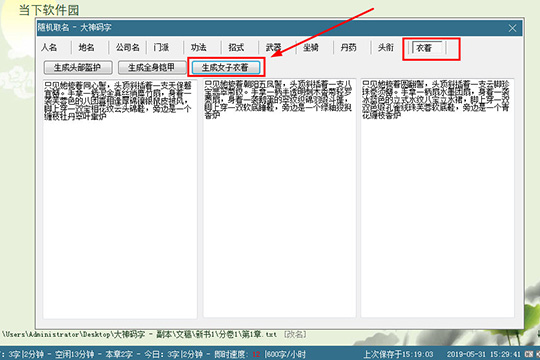Close the 随机取名 dialog window

tap(512, 28)
